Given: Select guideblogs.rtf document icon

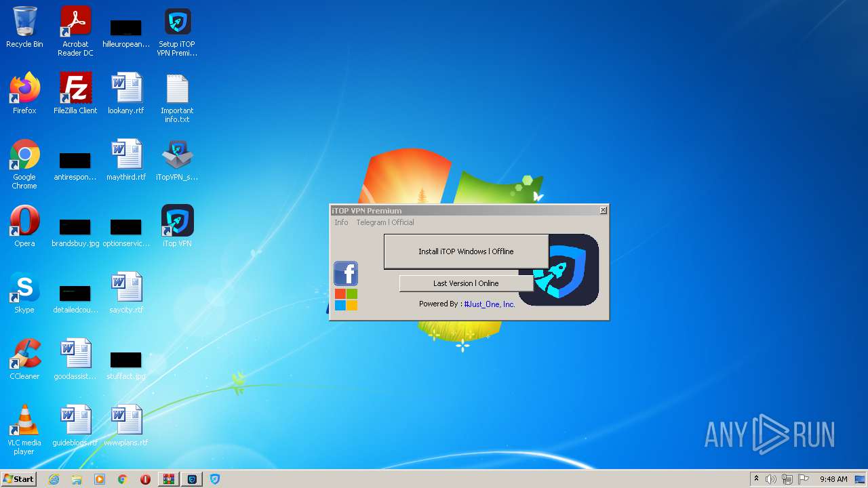Looking at the screenshot, I should 75,426.
